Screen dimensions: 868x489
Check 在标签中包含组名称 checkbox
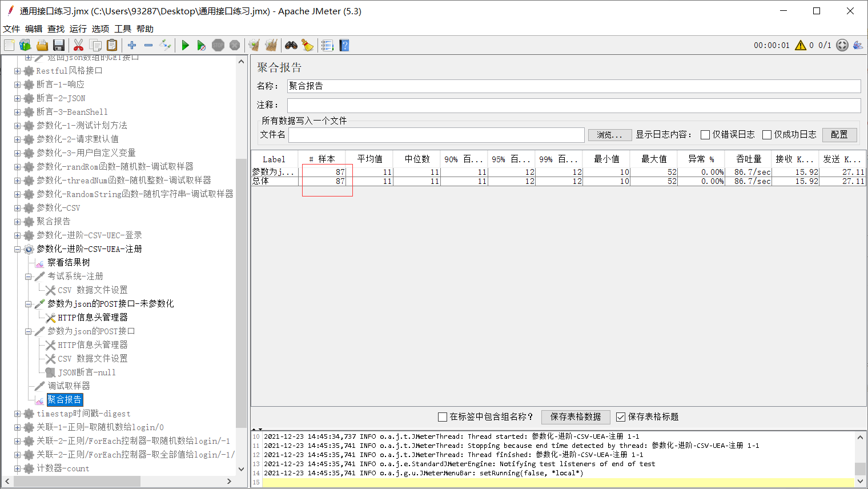click(x=443, y=417)
